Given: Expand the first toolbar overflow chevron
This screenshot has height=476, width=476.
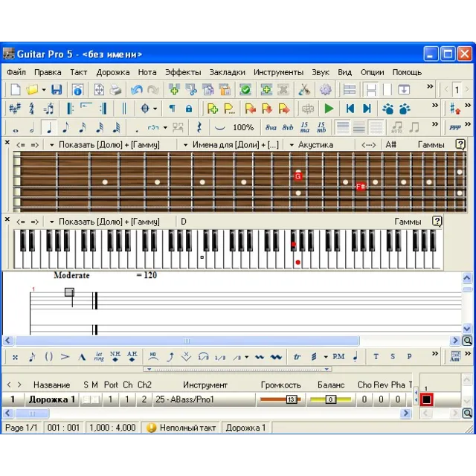Looking at the screenshot, I should [430, 86].
